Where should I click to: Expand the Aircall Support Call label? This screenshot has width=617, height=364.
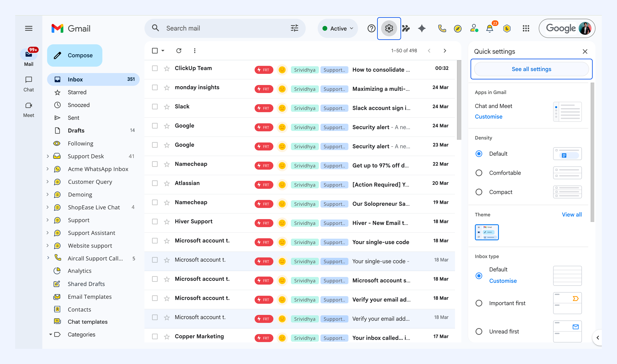pyautogui.click(x=48, y=258)
